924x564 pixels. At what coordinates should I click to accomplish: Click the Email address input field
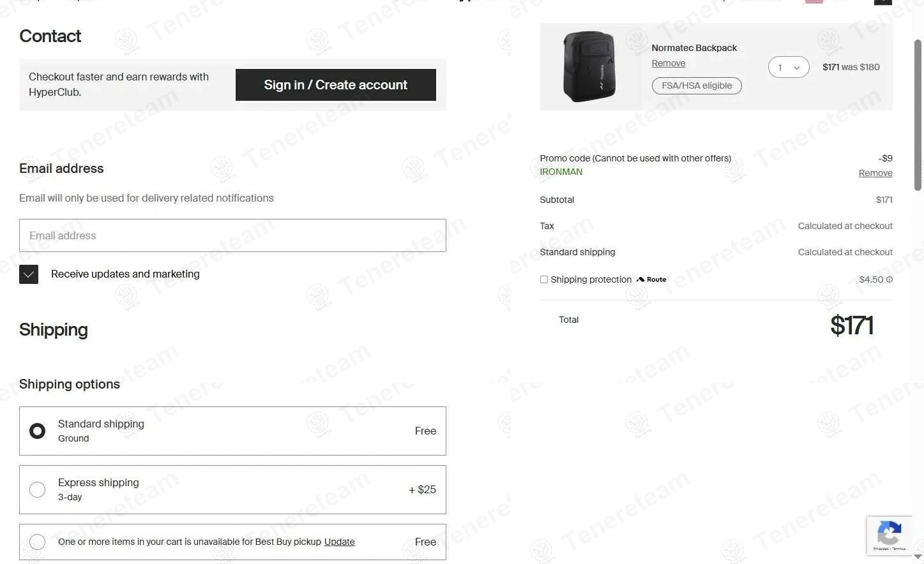(x=232, y=235)
